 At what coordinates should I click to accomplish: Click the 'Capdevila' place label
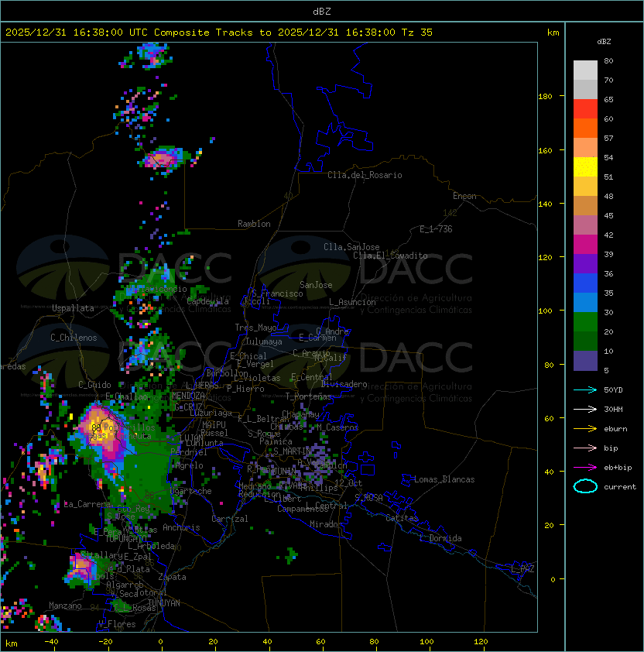point(207,301)
